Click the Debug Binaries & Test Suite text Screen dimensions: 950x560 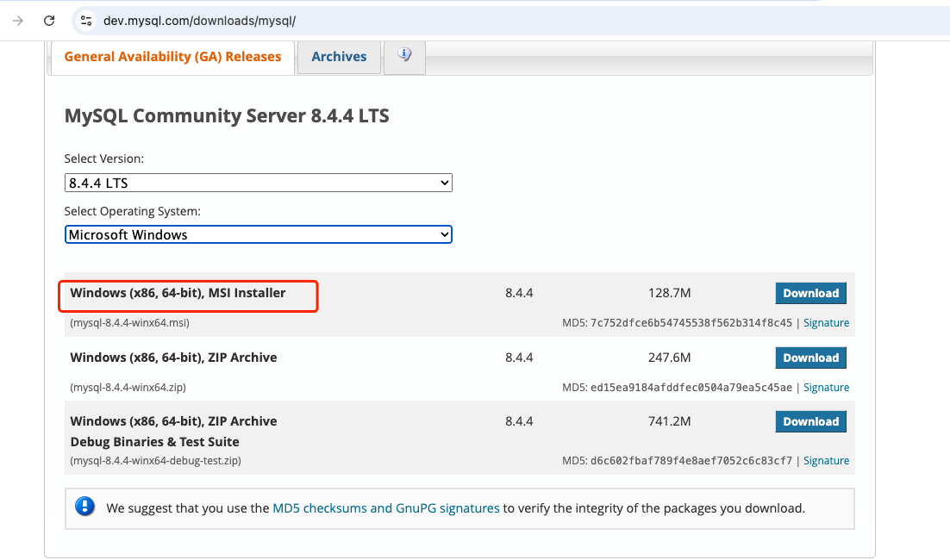154,442
